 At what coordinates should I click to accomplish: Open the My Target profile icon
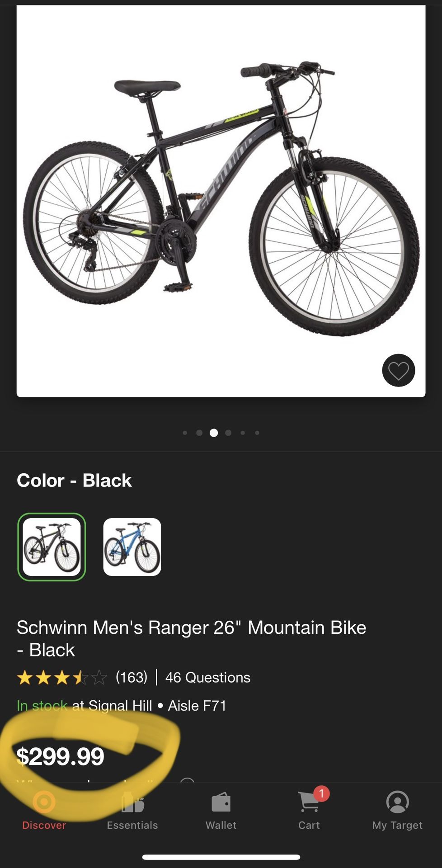pos(398,802)
